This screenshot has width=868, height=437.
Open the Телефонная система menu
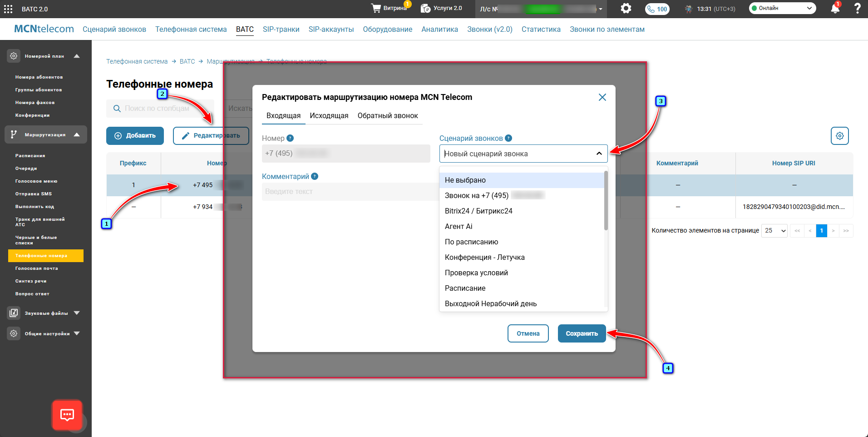tap(191, 29)
